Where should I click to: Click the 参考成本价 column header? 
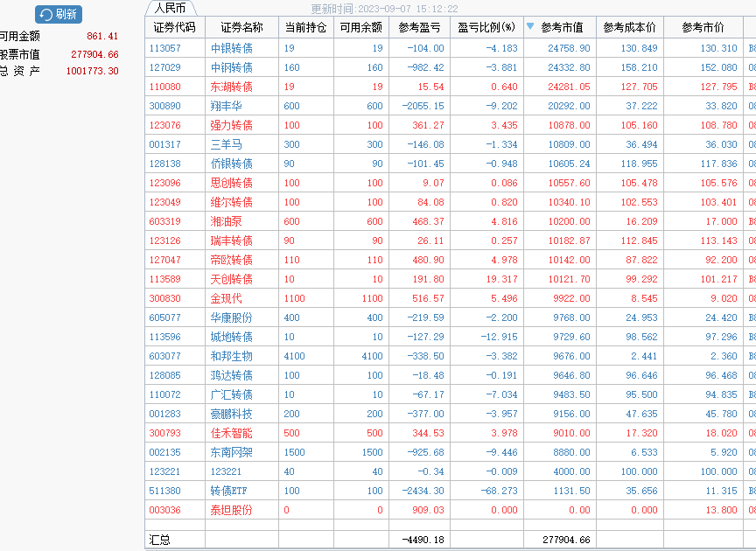click(630, 27)
